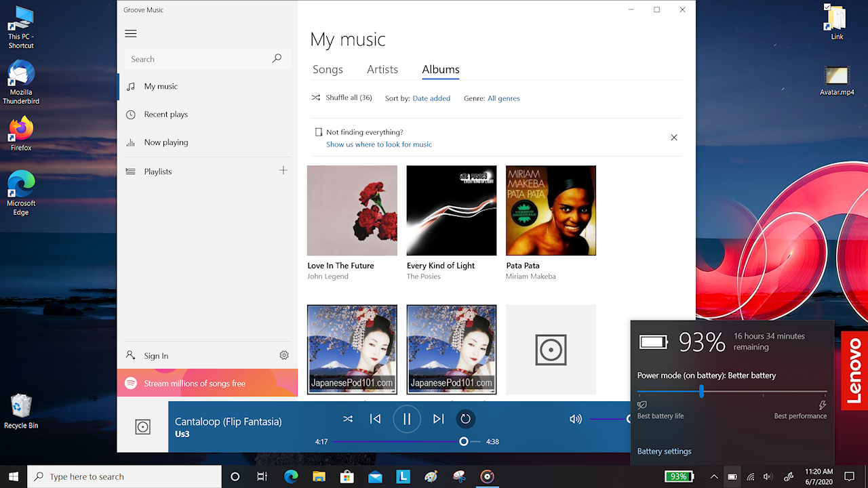
Task: Click Groove Music taskbar icon
Action: click(x=487, y=476)
